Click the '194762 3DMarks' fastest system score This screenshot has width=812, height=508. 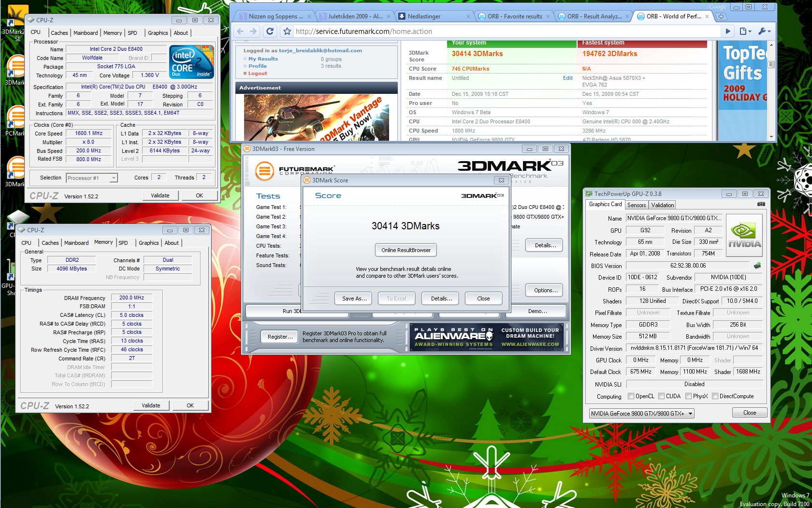pyautogui.click(x=609, y=54)
